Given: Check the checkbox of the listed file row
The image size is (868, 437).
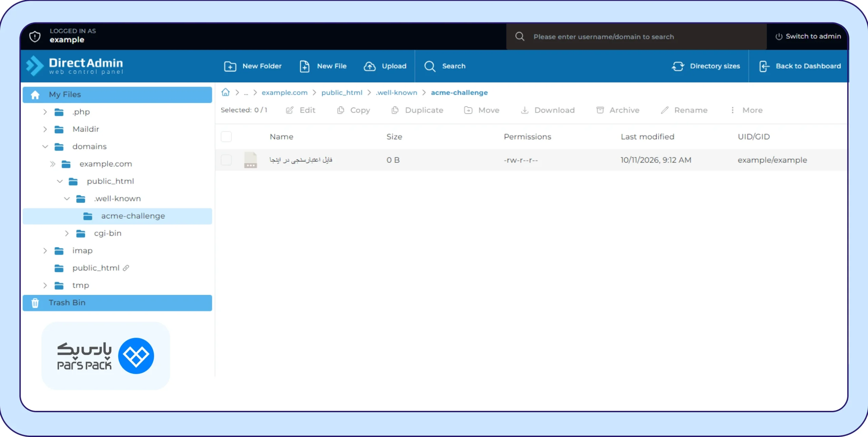Looking at the screenshot, I should point(226,160).
